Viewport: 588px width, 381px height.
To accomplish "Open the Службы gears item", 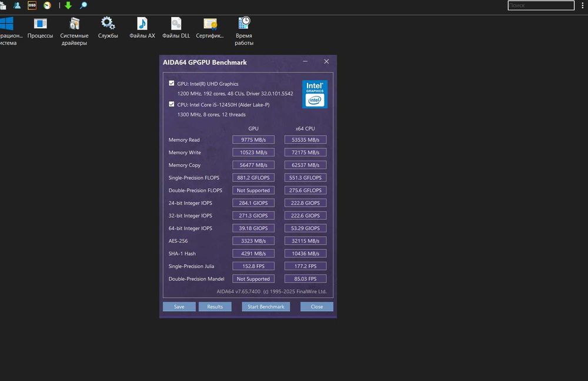I will click(108, 28).
